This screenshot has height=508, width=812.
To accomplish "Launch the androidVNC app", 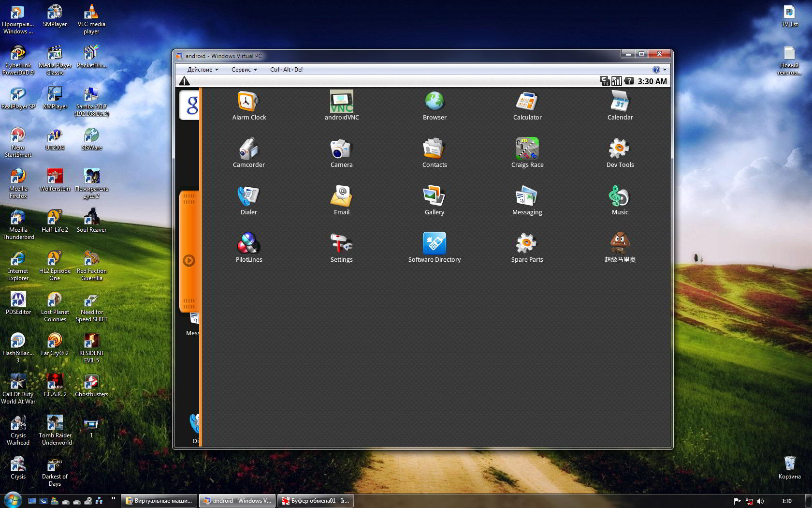I will click(x=342, y=105).
